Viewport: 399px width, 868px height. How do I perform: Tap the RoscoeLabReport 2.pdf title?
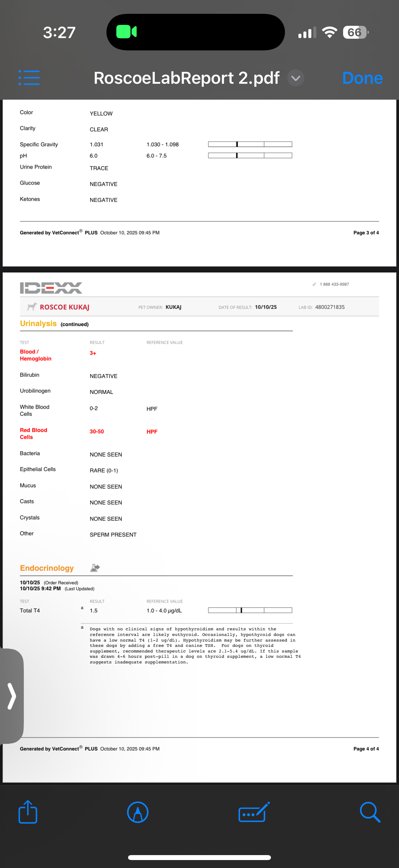pyautogui.click(x=186, y=78)
